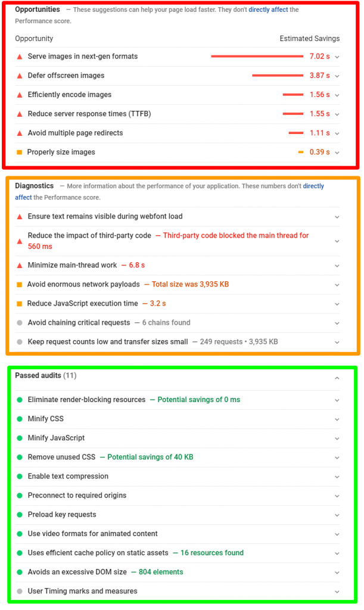The width and height of the screenshot is (364, 610).
Task: Open the directly affect link in Opportunities
Action: (268, 10)
